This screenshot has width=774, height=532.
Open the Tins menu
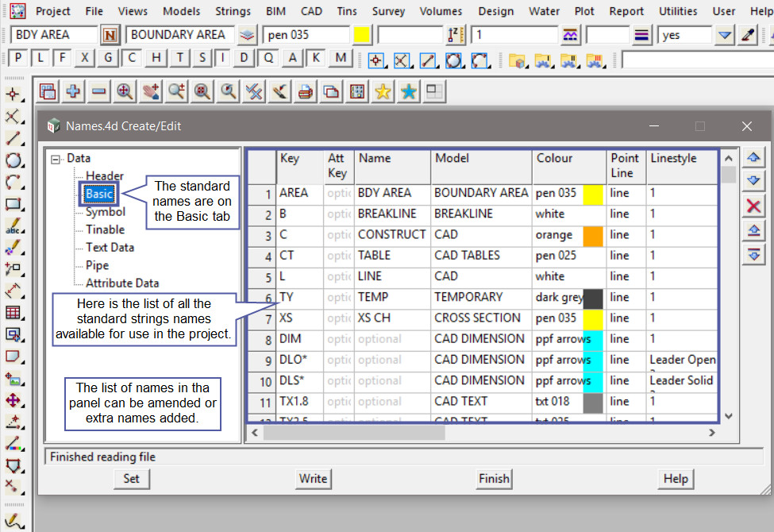point(347,11)
